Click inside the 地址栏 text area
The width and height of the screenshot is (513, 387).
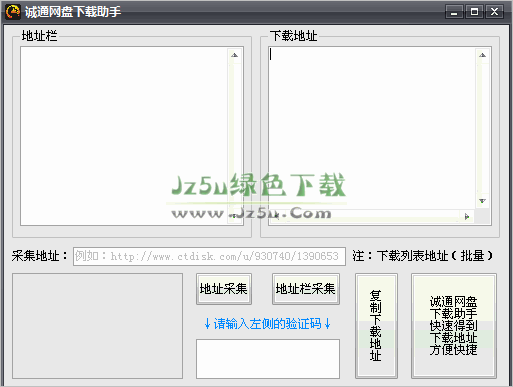click(124, 136)
